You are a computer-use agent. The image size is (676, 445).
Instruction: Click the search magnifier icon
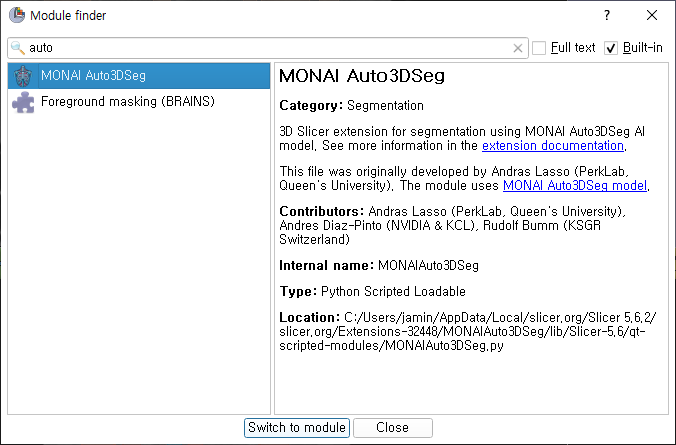17,47
